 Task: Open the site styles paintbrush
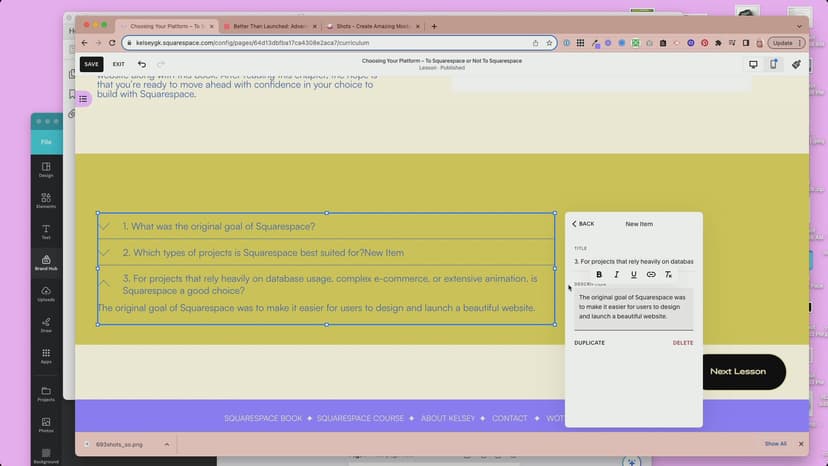click(x=796, y=64)
